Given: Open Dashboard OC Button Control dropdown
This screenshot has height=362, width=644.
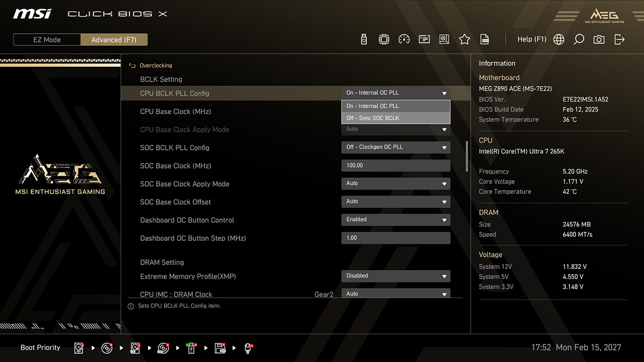Looking at the screenshot, I should [x=395, y=220].
